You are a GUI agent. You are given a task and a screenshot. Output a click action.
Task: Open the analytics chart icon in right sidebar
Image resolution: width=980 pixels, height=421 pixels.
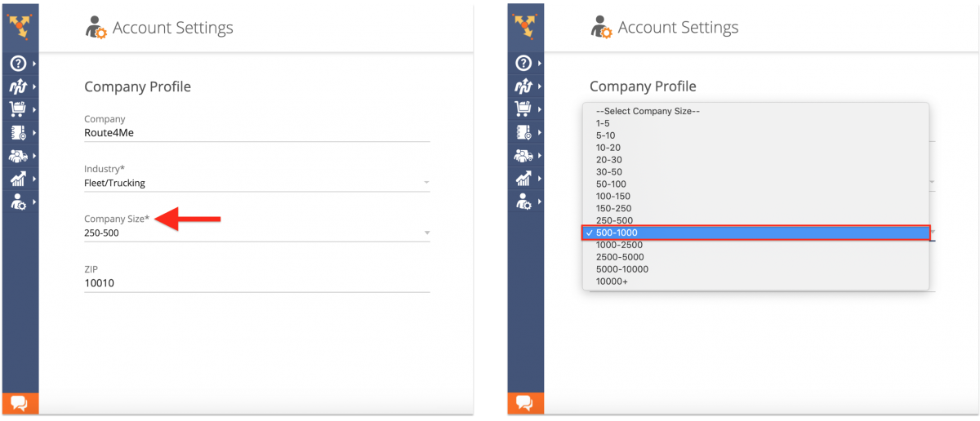tap(523, 179)
